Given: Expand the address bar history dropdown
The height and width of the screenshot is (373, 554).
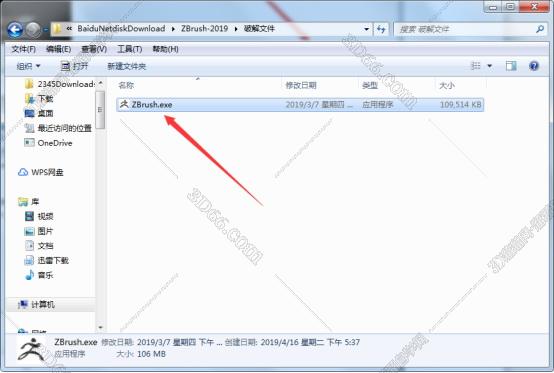Looking at the screenshot, I should tap(366, 29).
